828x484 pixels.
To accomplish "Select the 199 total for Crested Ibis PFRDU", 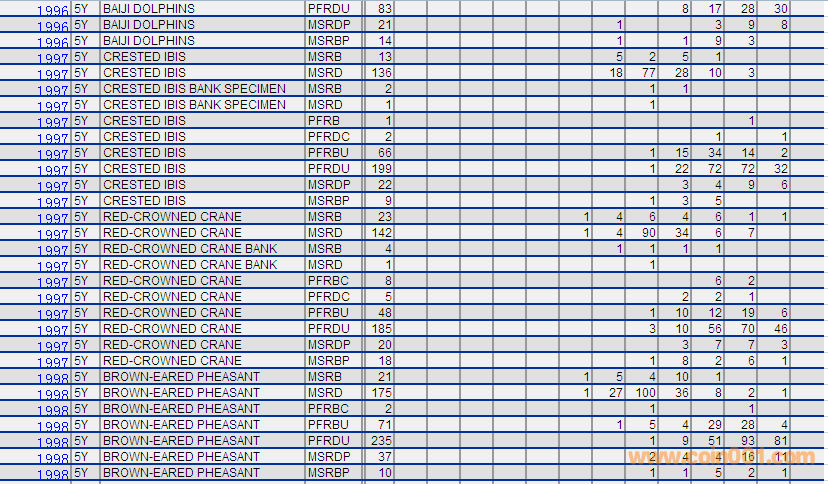I will coord(381,168).
